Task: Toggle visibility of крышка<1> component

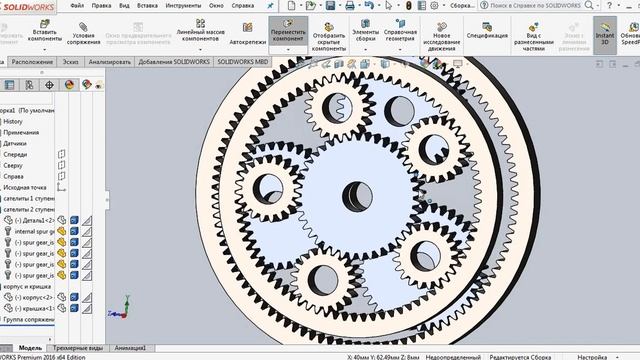Action: pyautogui.click(x=62, y=308)
